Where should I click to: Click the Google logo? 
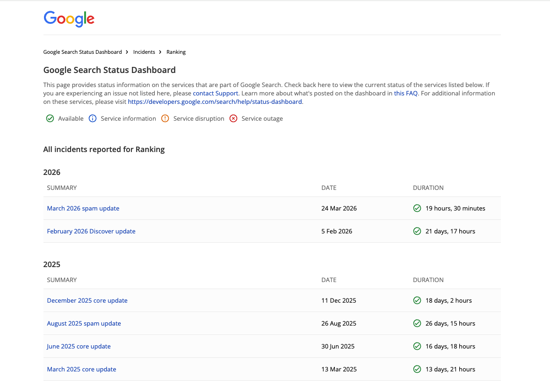pyautogui.click(x=69, y=19)
